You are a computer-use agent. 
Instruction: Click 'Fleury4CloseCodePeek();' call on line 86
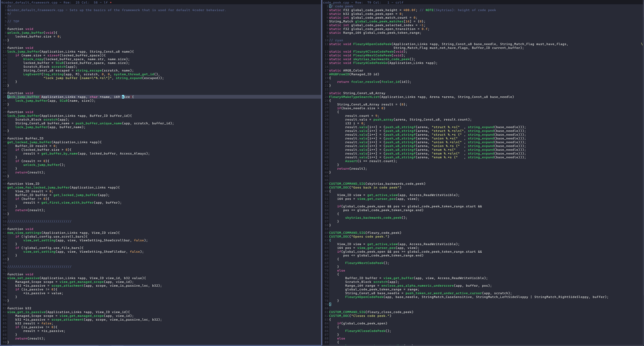pos(368,331)
